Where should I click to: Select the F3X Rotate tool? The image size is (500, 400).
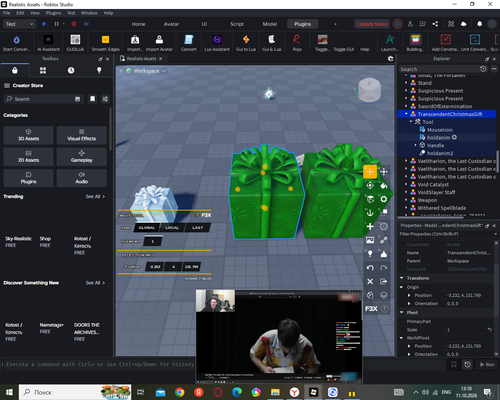pyautogui.click(x=370, y=185)
